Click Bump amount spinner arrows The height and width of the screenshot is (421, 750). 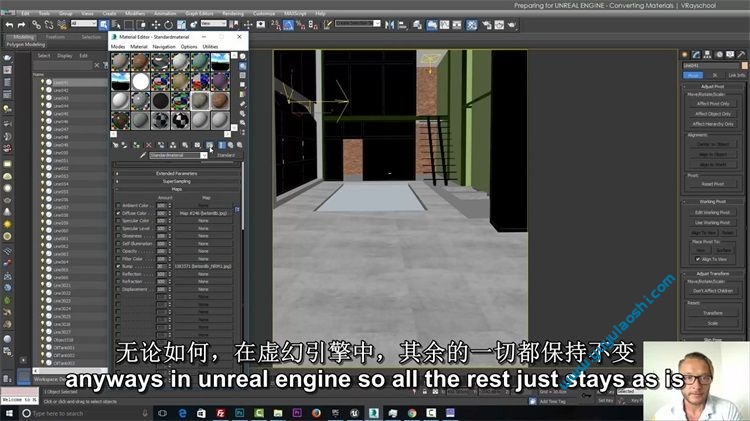(x=169, y=266)
